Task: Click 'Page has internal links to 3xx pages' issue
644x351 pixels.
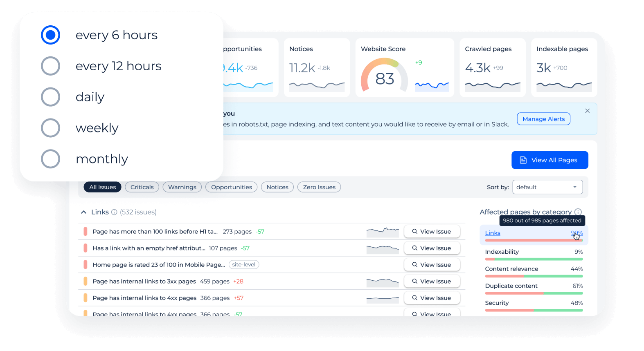Action: point(144,282)
